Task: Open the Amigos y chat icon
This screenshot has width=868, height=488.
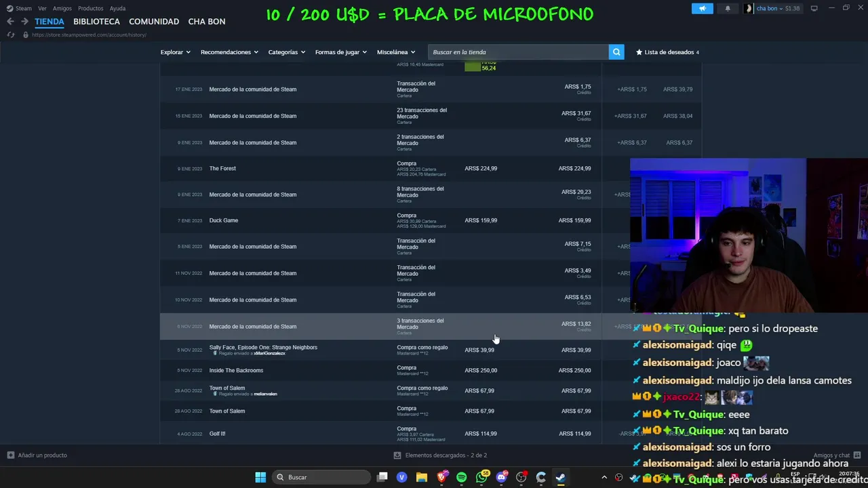Action: [858, 455]
